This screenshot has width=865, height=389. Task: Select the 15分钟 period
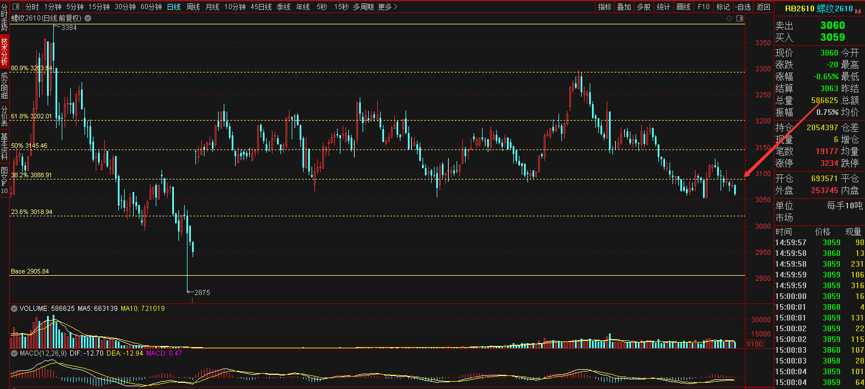[x=99, y=7]
